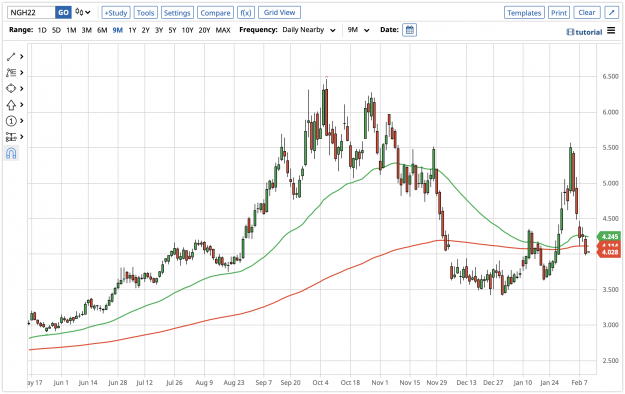Set range to 10Y
Screen dimensions: 625x394
187,30
